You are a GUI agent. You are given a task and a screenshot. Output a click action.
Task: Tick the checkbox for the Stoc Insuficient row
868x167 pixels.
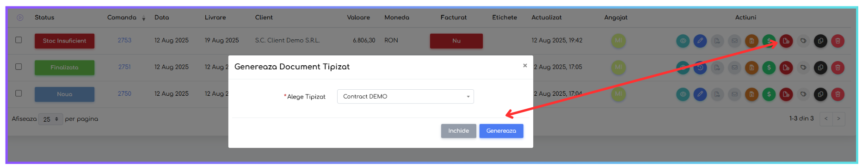(x=18, y=40)
